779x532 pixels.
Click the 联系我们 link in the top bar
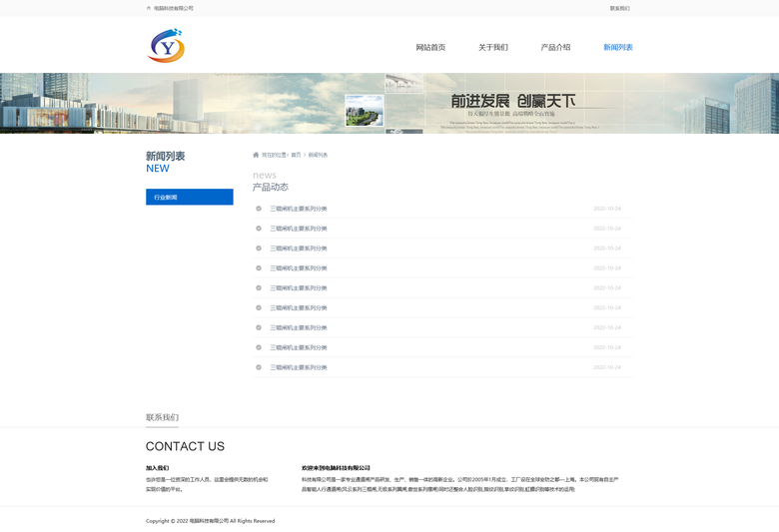[619, 8]
